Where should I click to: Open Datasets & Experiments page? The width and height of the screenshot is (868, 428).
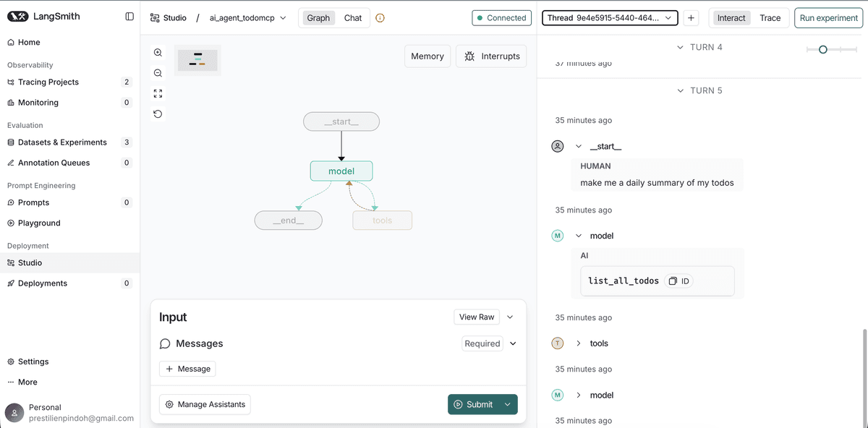click(69, 142)
